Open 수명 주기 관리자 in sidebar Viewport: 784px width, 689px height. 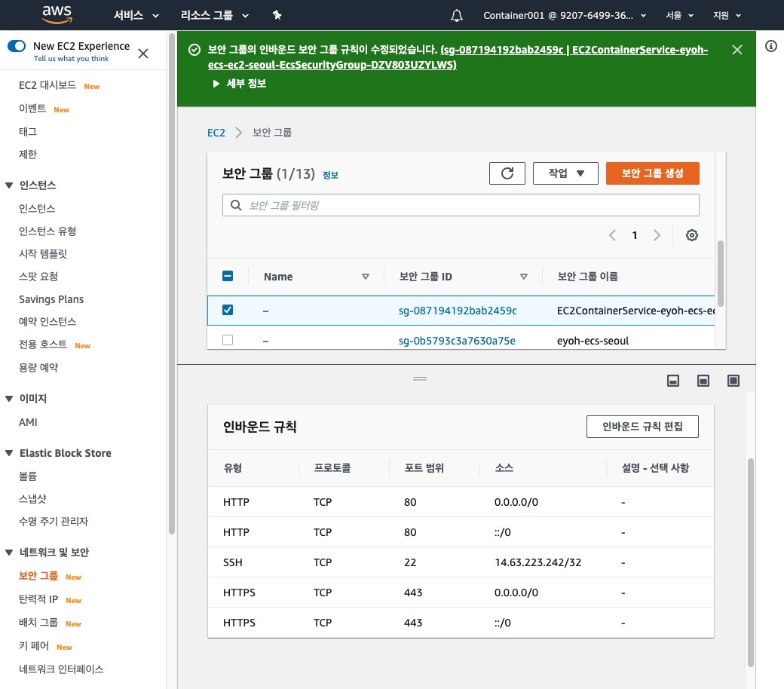(x=53, y=522)
